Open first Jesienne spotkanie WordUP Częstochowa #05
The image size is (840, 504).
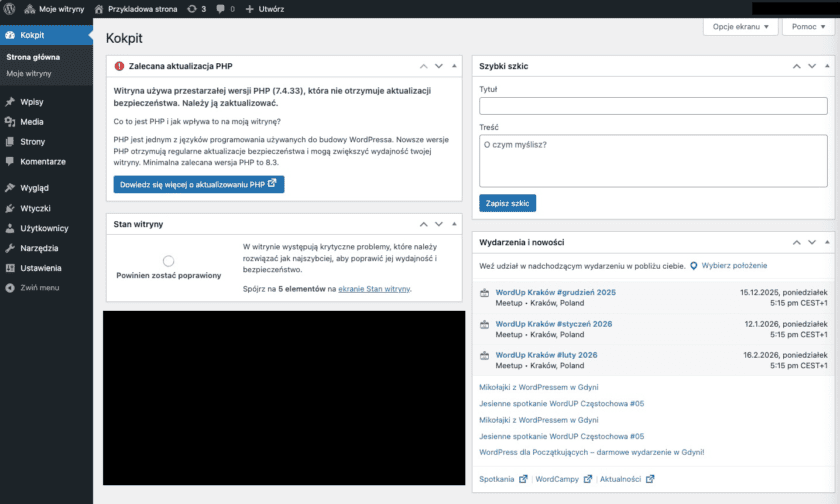[x=561, y=404]
